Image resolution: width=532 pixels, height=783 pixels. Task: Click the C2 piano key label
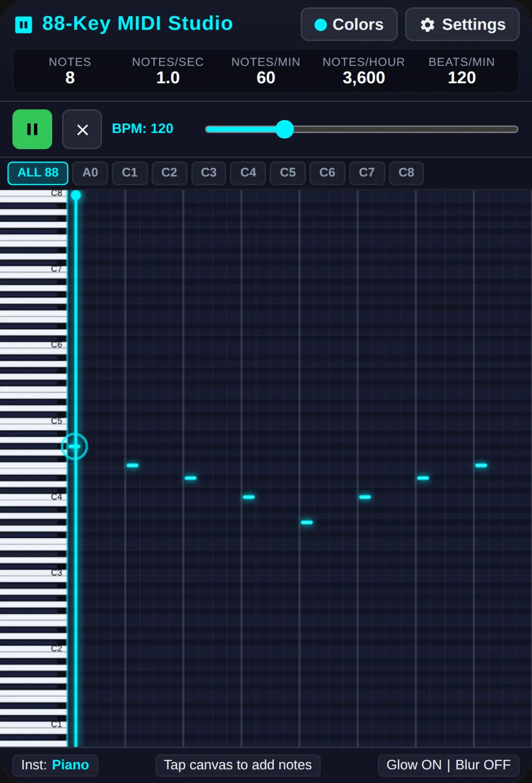point(57,649)
